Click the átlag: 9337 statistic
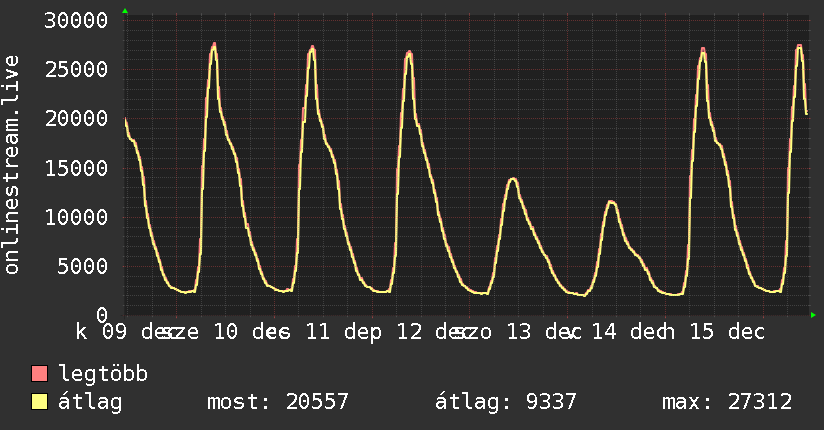Screen dimensions: 824x430 click(x=506, y=402)
